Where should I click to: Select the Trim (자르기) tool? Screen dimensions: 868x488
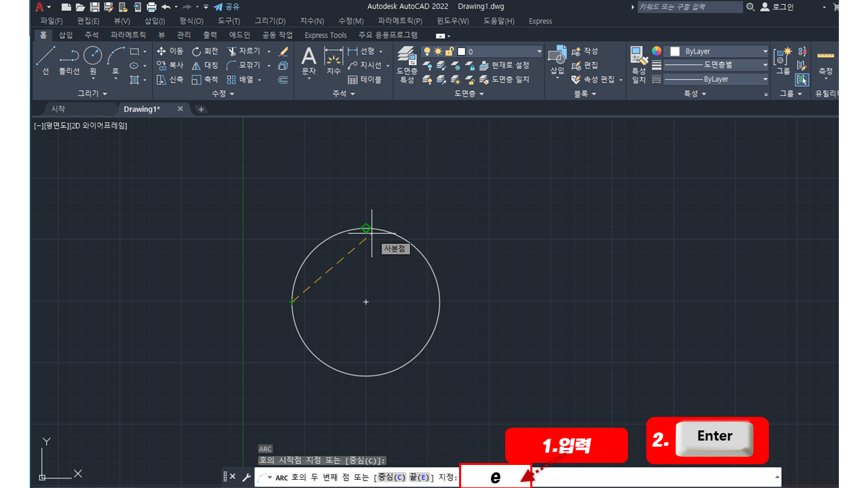point(243,52)
